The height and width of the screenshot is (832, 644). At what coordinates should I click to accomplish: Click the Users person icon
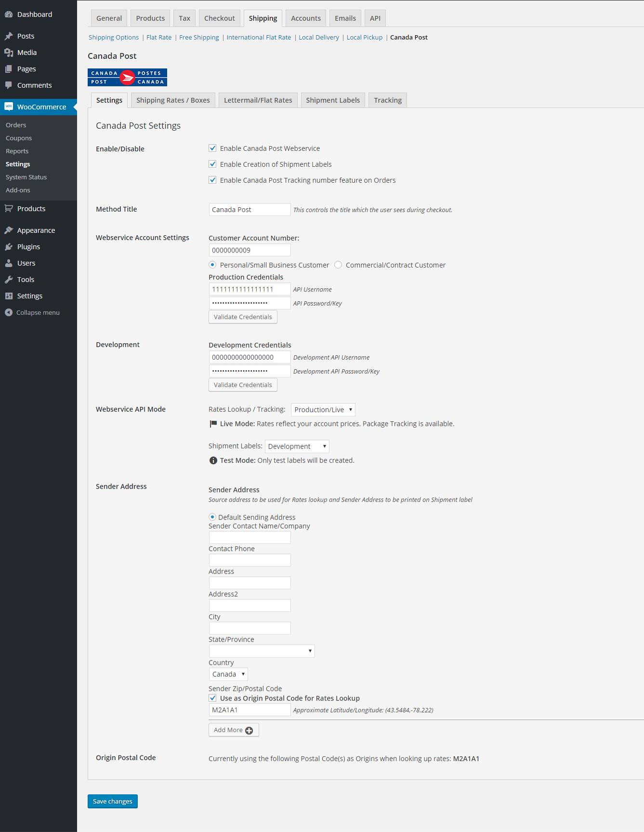[9, 263]
